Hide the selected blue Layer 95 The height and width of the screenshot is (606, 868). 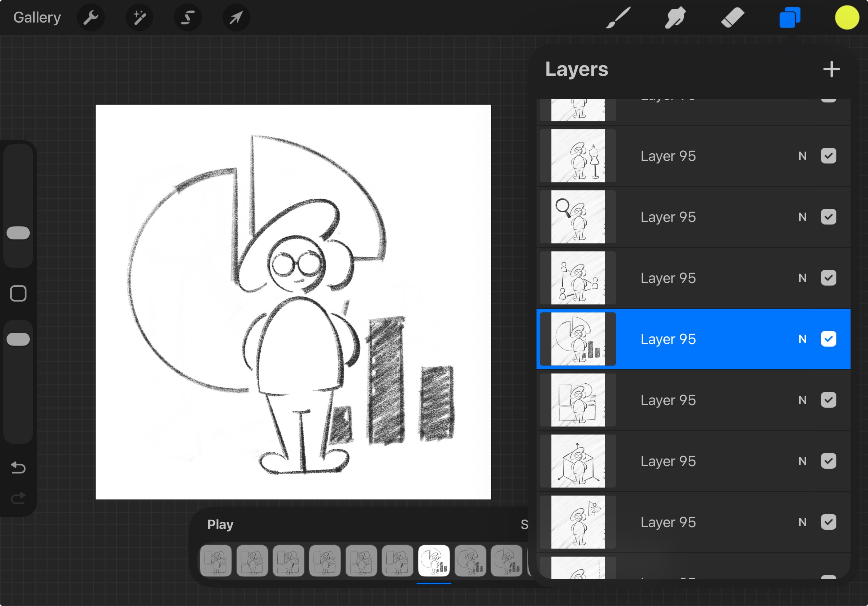point(828,339)
